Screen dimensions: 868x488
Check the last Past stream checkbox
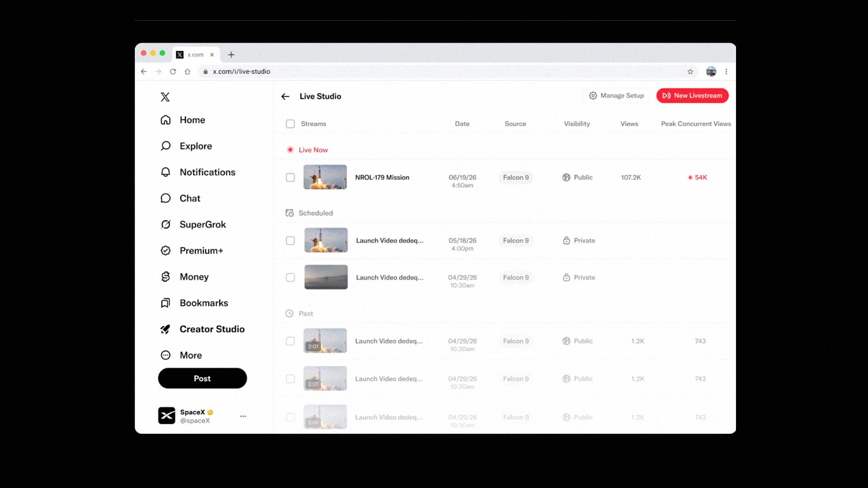pos(290,417)
